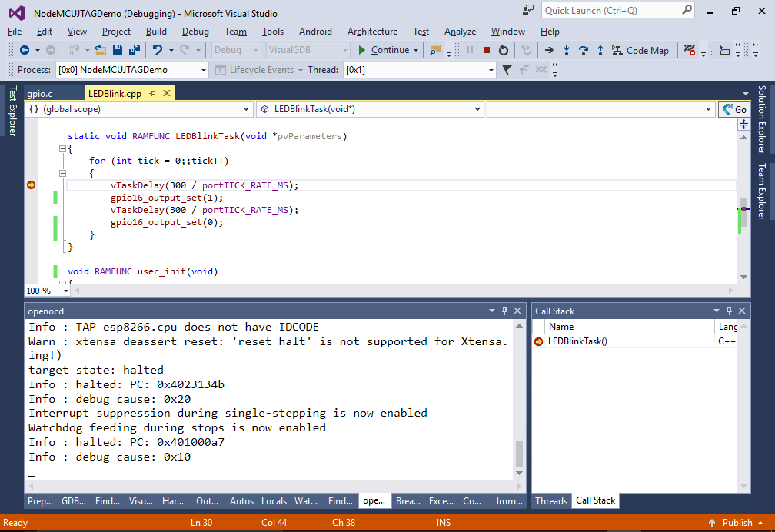Click the editor split window handle icon

pos(744,124)
